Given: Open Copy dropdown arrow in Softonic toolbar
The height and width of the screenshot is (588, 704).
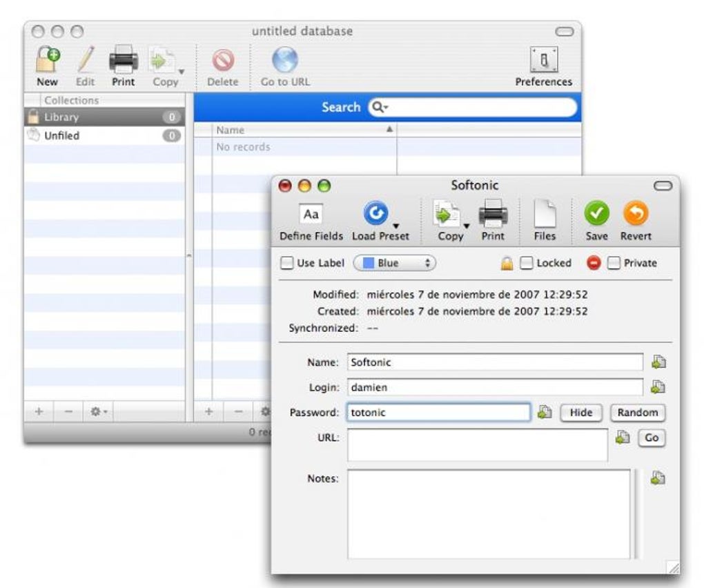Looking at the screenshot, I should point(467,226).
